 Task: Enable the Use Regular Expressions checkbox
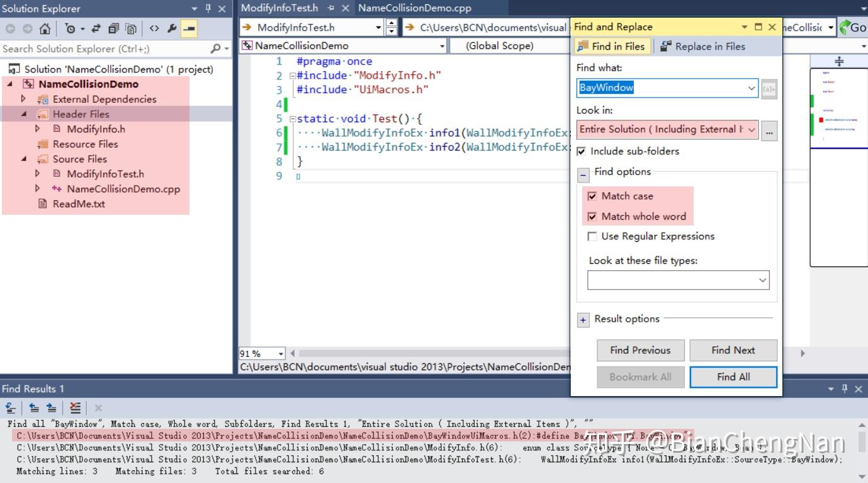pyautogui.click(x=592, y=236)
